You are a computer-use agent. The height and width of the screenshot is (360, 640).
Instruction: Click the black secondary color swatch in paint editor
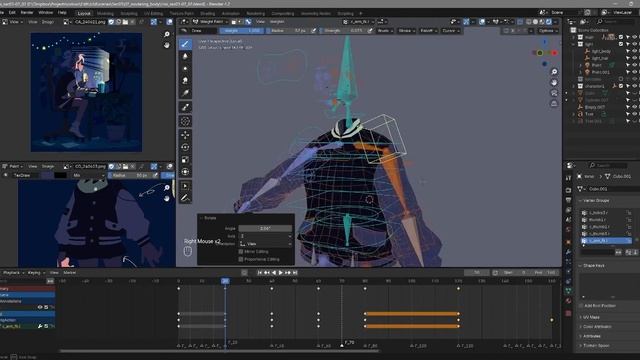point(60,176)
